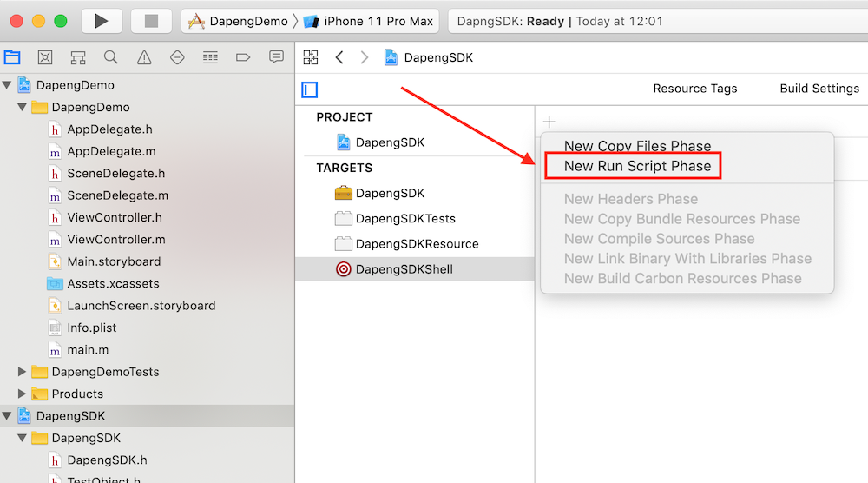
Task: Open the Report navigator
Action: pos(276,57)
